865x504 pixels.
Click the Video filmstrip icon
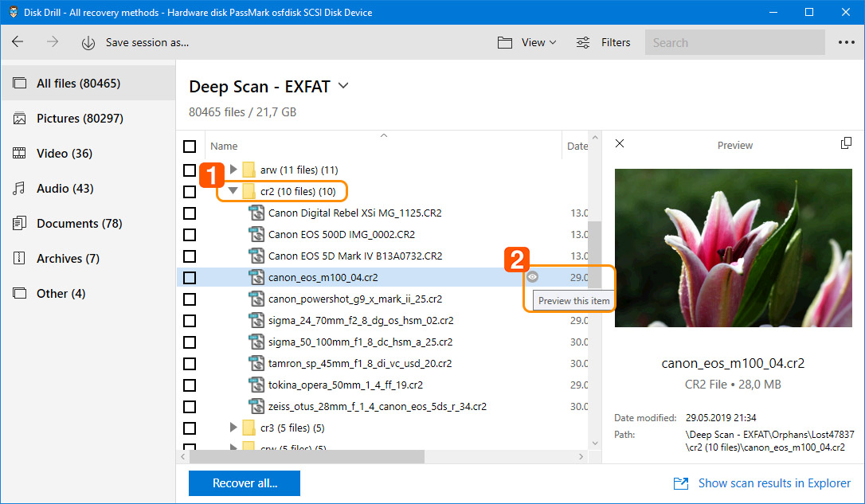click(x=19, y=154)
